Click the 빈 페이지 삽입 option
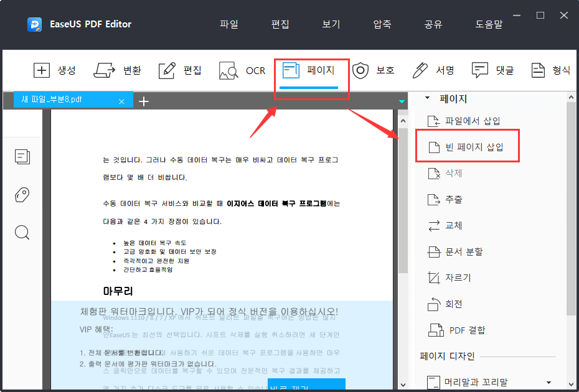 (x=473, y=145)
